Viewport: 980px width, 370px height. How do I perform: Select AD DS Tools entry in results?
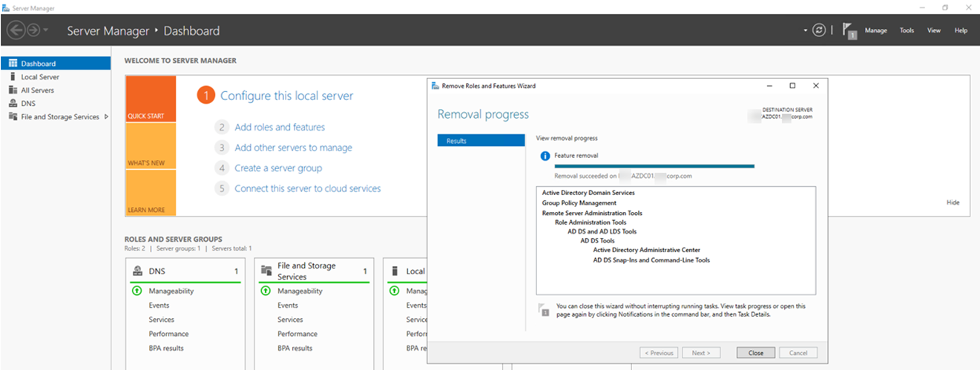pos(597,241)
